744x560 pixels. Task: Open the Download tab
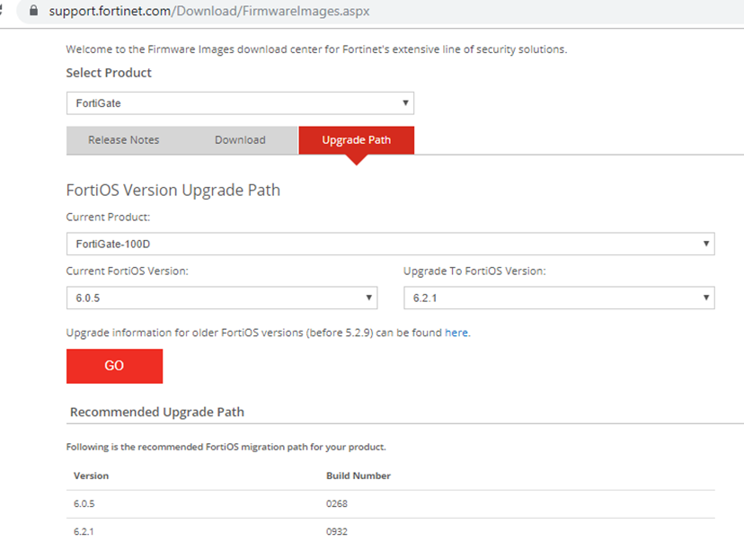[x=240, y=140]
